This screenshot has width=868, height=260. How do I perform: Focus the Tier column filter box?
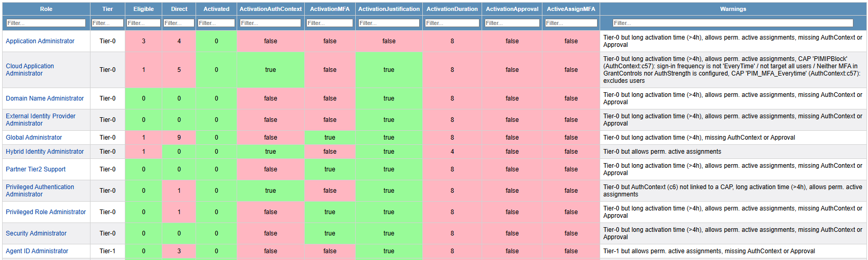coord(108,23)
